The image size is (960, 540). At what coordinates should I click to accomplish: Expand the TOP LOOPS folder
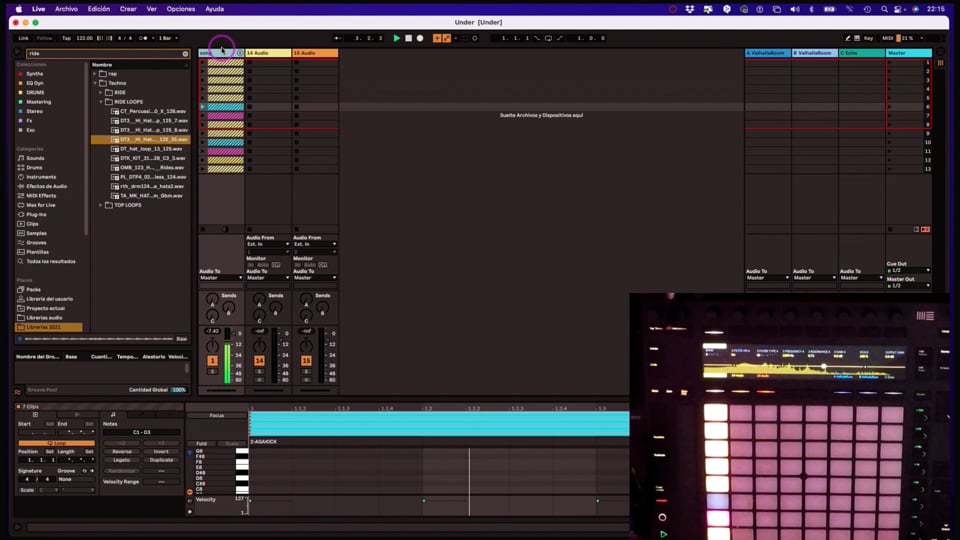pyautogui.click(x=101, y=205)
